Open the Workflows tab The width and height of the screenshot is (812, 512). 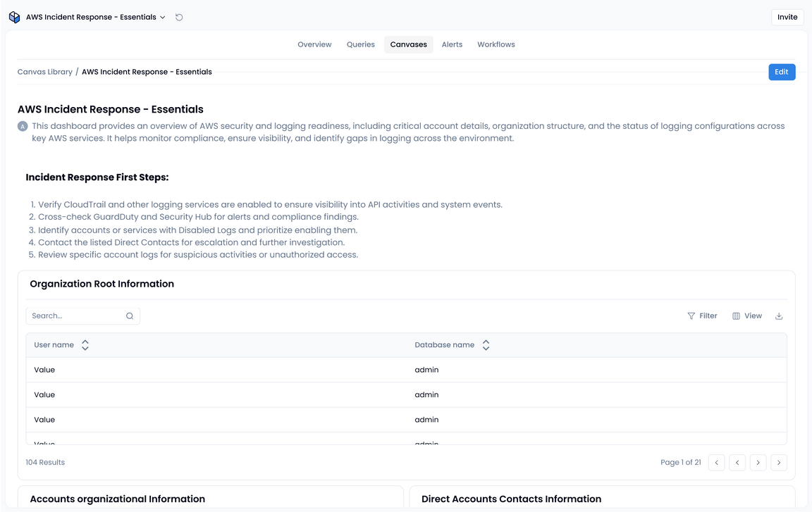(496, 44)
